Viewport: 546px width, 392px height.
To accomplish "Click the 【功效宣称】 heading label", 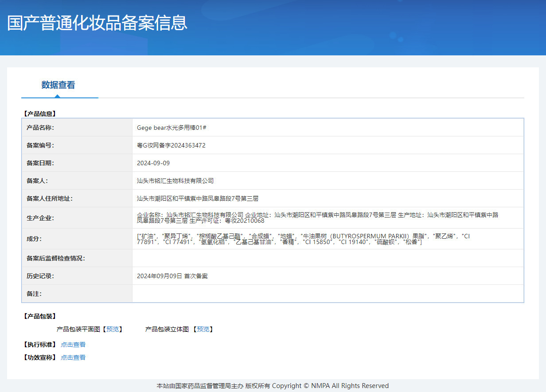I will point(39,357).
